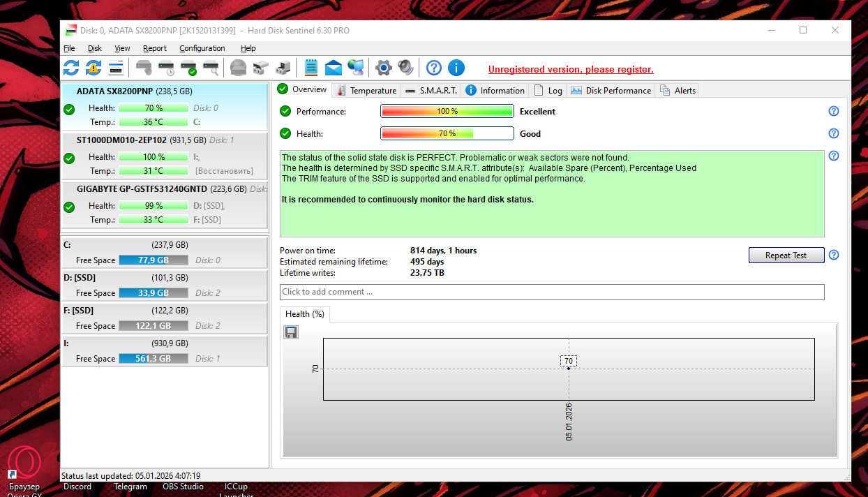Click the disk with shield toolbar icon

[144, 68]
